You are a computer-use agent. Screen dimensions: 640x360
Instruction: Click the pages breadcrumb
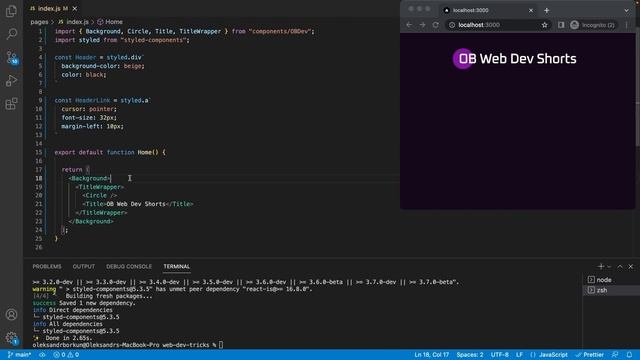[x=39, y=22]
